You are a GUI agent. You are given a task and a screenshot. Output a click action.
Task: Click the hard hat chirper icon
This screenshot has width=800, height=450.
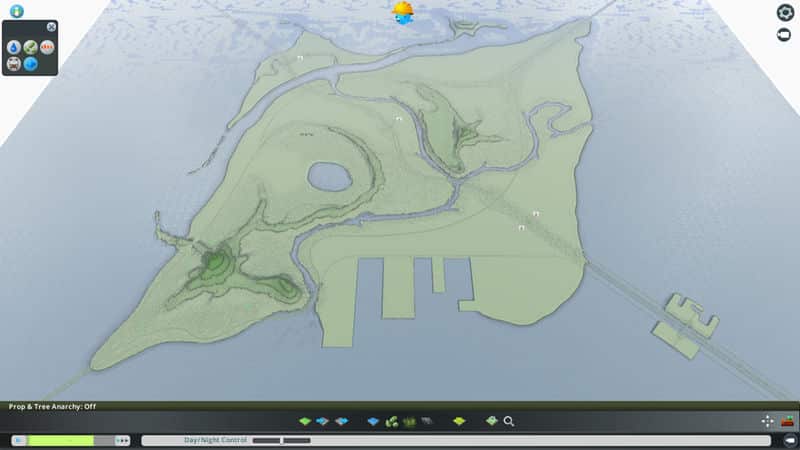click(x=403, y=12)
